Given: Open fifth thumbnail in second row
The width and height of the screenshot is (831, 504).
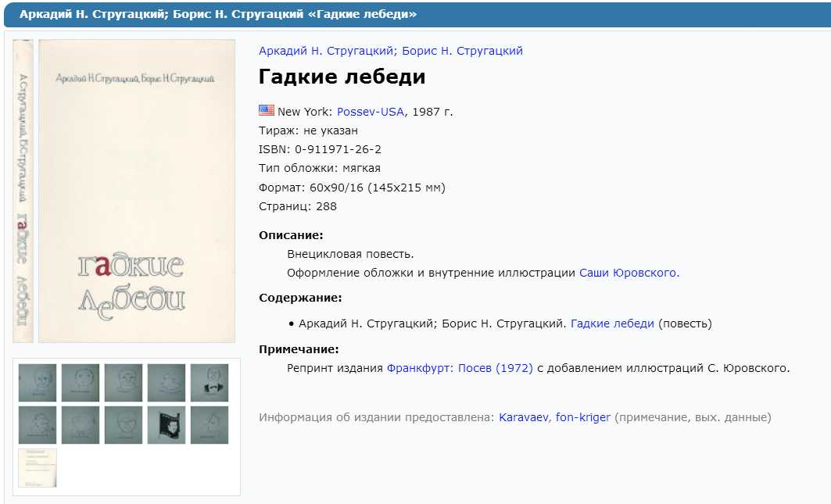Looking at the screenshot, I should 210,425.
